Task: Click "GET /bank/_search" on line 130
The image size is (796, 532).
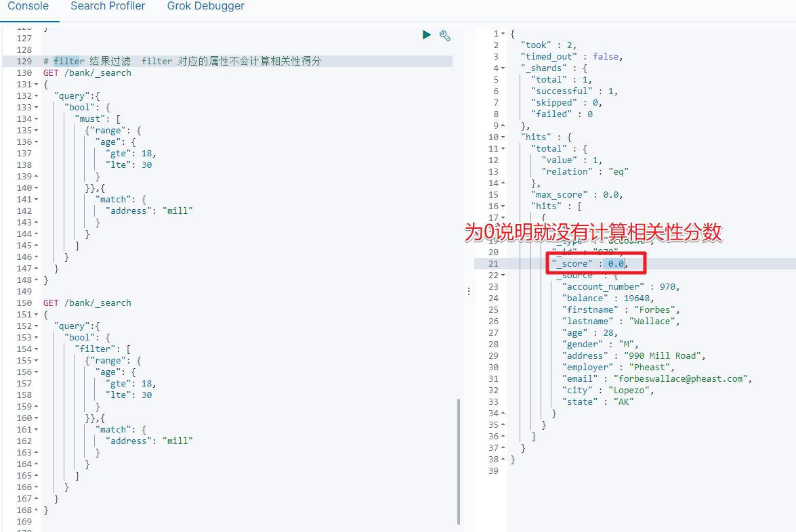Action: [87, 73]
